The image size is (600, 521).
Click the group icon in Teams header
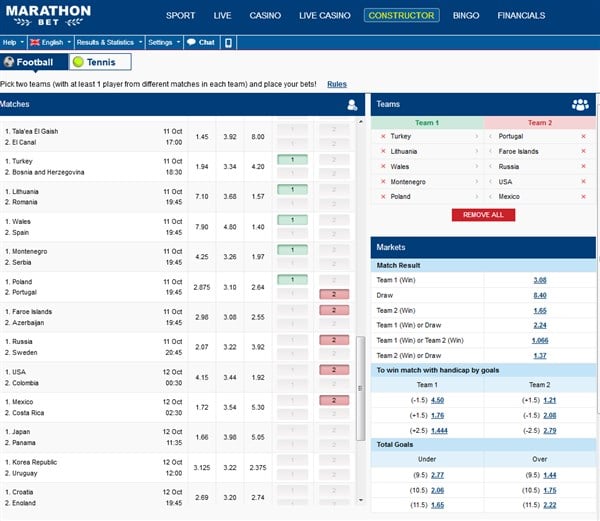(x=580, y=104)
